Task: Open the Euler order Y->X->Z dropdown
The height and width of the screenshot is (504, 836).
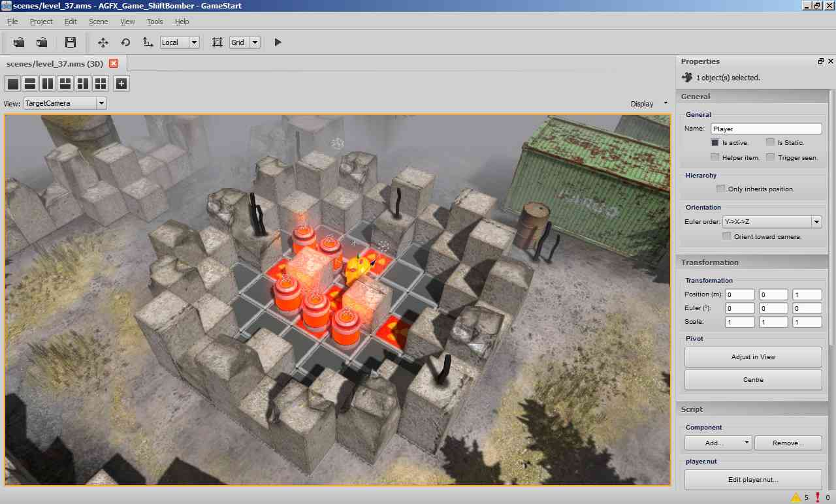Action: pyautogui.click(x=772, y=222)
